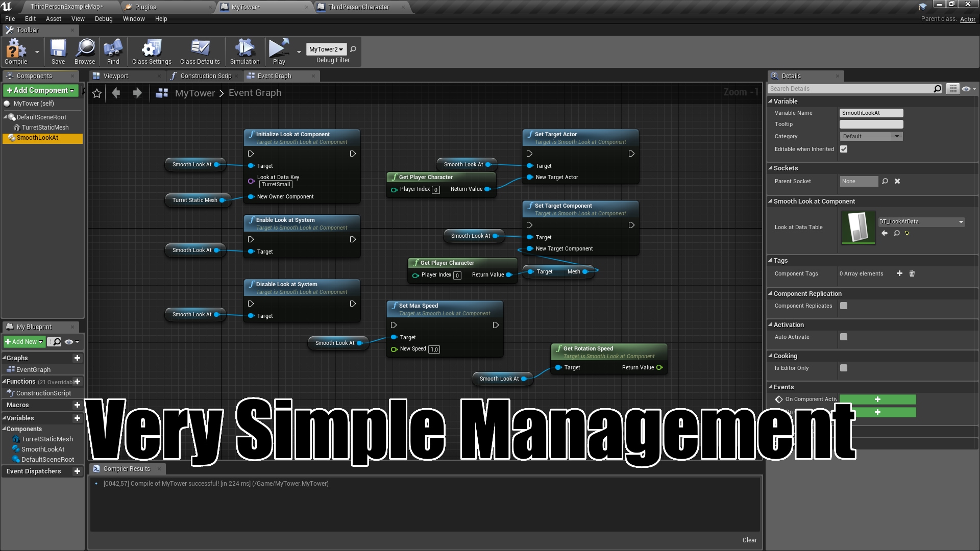Switch to the Viewport tab

(116, 76)
